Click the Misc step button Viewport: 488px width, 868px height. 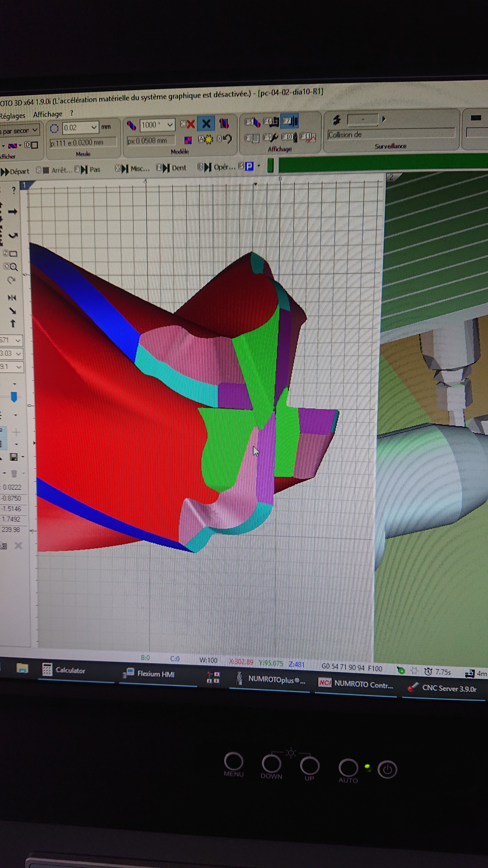click(132, 168)
